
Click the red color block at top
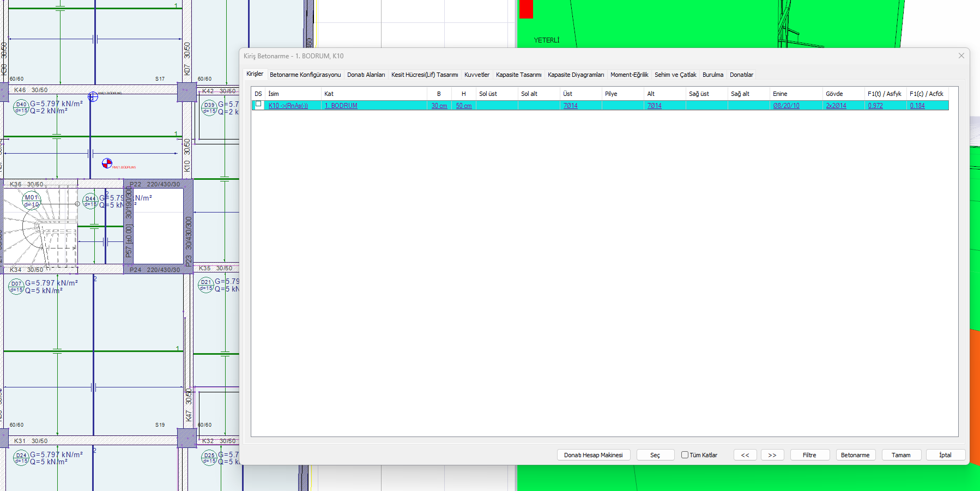pyautogui.click(x=526, y=9)
